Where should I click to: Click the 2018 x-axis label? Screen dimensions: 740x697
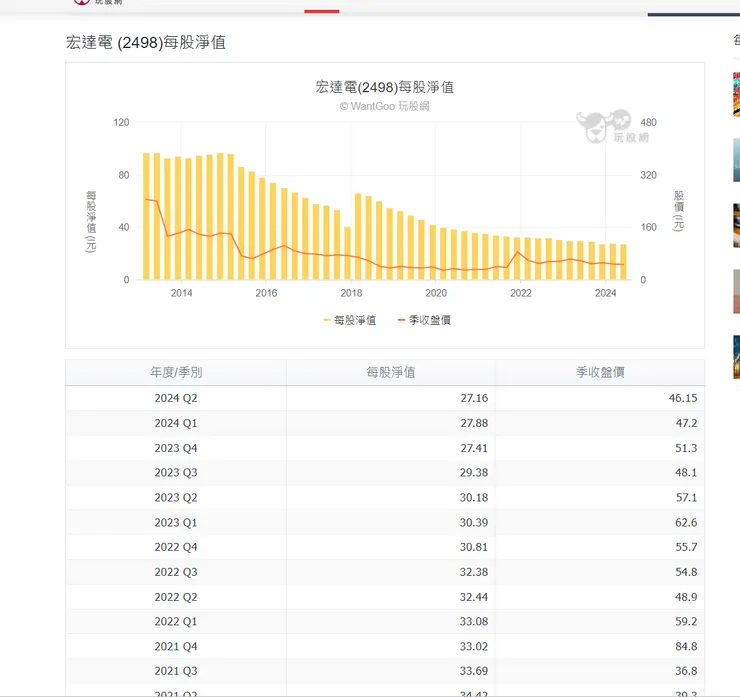pyautogui.click(x=351, y=293)
